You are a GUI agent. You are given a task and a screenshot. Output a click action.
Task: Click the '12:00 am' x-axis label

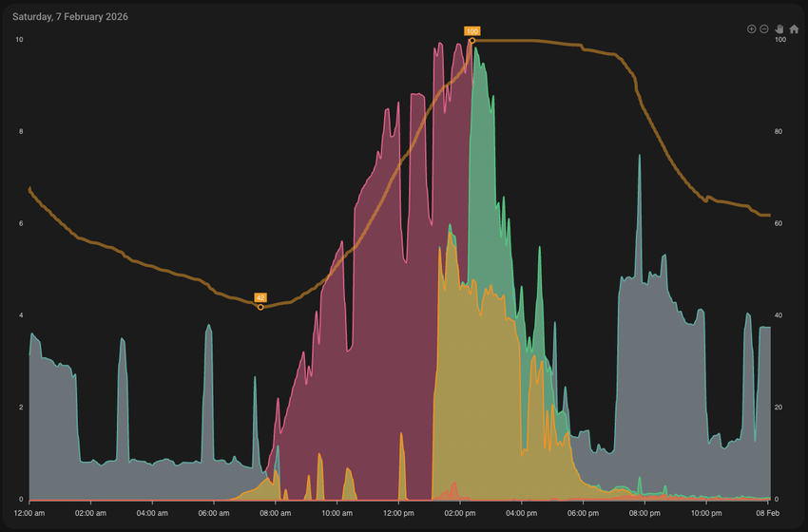click(29, 513)
